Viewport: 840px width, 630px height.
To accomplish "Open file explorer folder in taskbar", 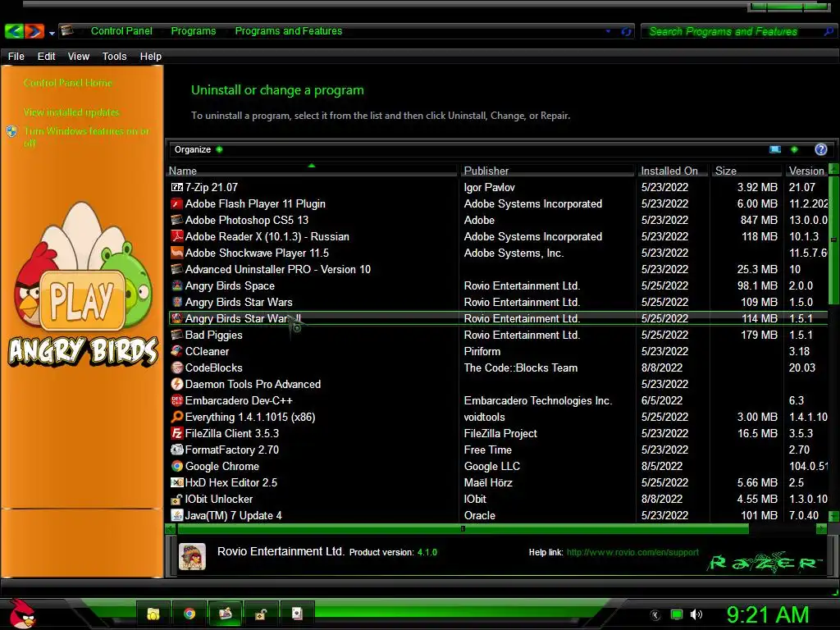I will pyautogui.click(x=153, y=614).
